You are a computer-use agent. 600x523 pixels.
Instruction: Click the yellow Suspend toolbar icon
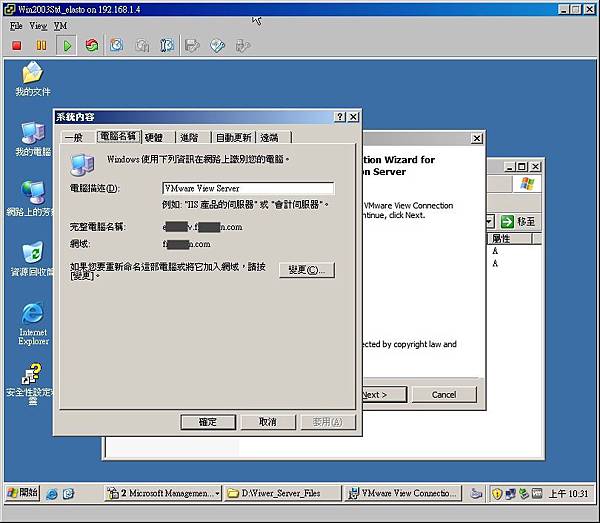tap(41, 46)
